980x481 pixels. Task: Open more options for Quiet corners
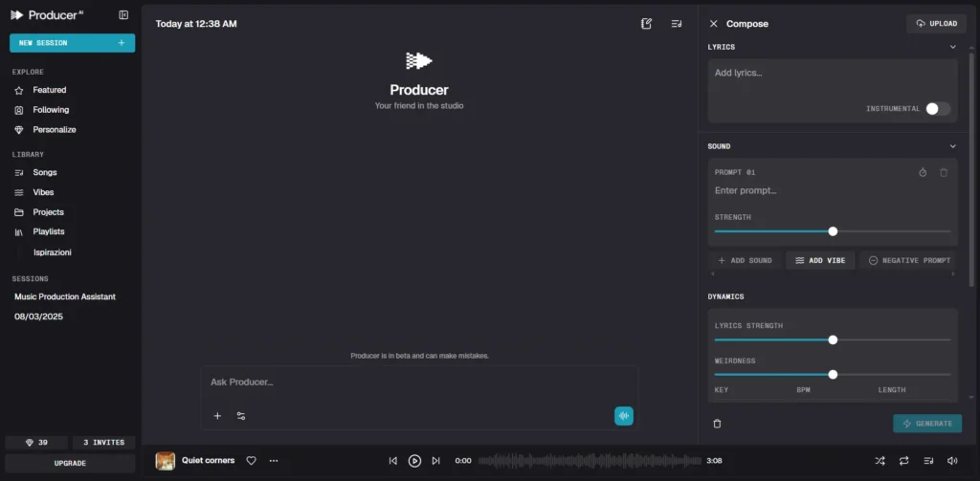pos(274,461)
